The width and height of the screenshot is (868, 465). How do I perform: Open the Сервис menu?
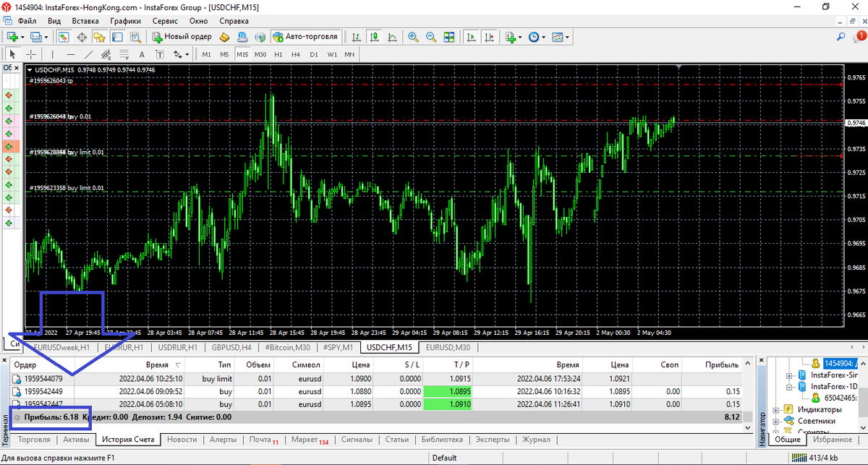pyautogui.click(x=165, y=21)
